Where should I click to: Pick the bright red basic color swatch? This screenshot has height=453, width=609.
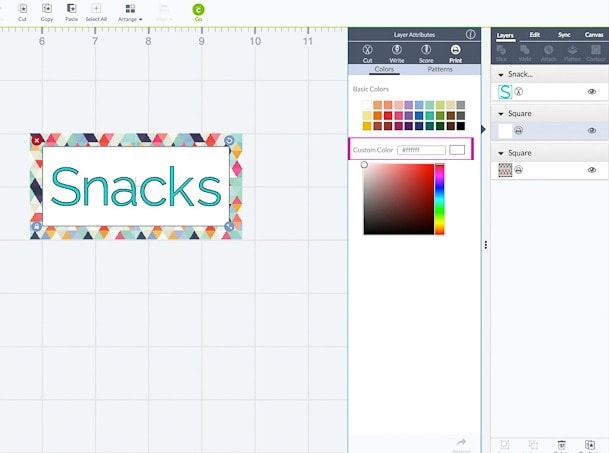click(388, 115)
